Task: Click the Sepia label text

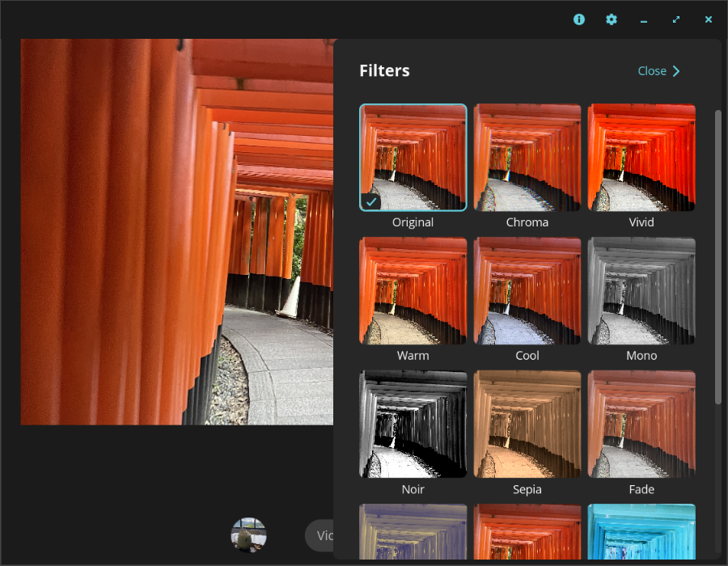Action: (527, 489)
